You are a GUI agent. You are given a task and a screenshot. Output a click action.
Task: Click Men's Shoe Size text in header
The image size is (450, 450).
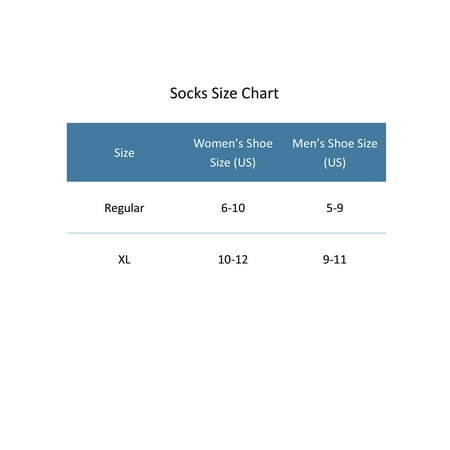point(335,143)
